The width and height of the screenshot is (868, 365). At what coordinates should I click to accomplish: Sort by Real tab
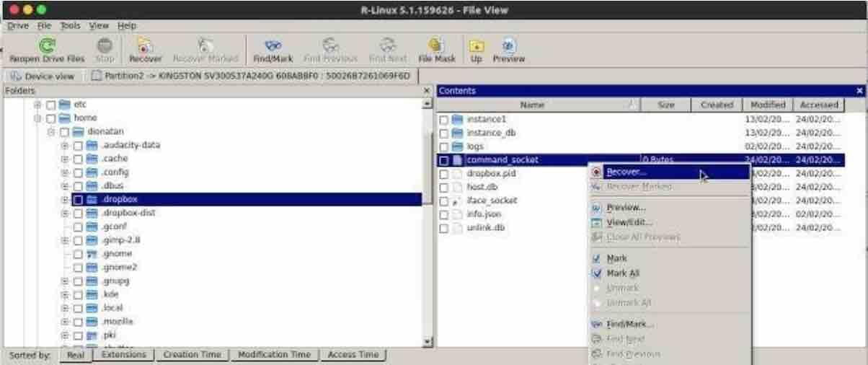pyautogui.click(x=77, y=355)
